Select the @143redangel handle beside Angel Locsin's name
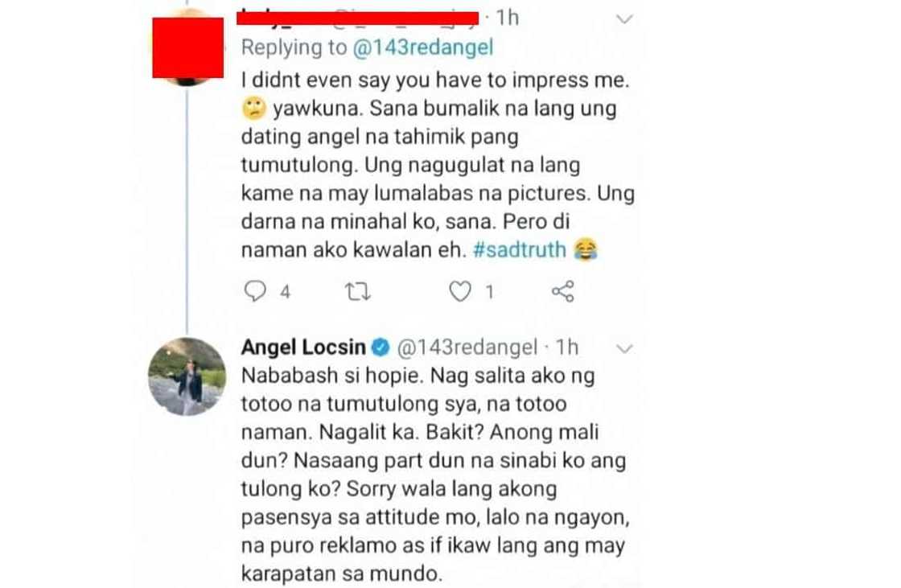This screenshot has height=588, width=901. pos(467,347)
